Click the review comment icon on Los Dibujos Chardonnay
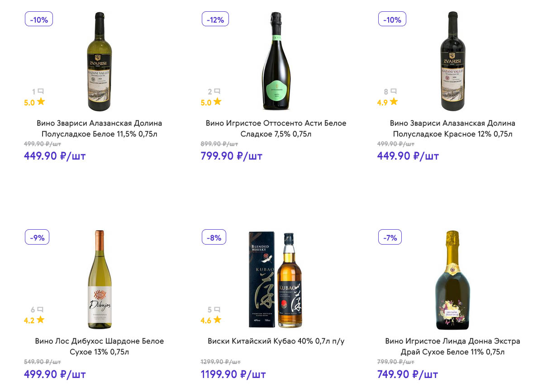547x392 pixels. pos(41,310)
